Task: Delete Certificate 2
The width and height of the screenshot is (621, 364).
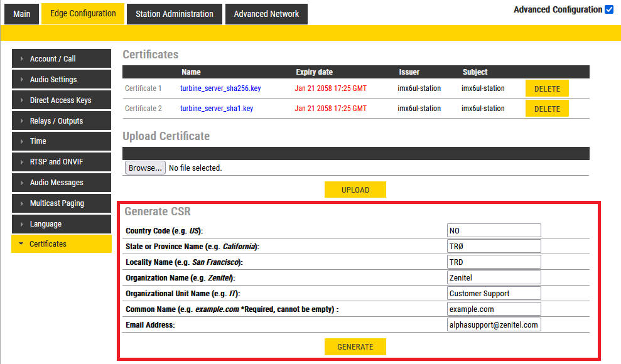Action: click(x=547, y=109)
